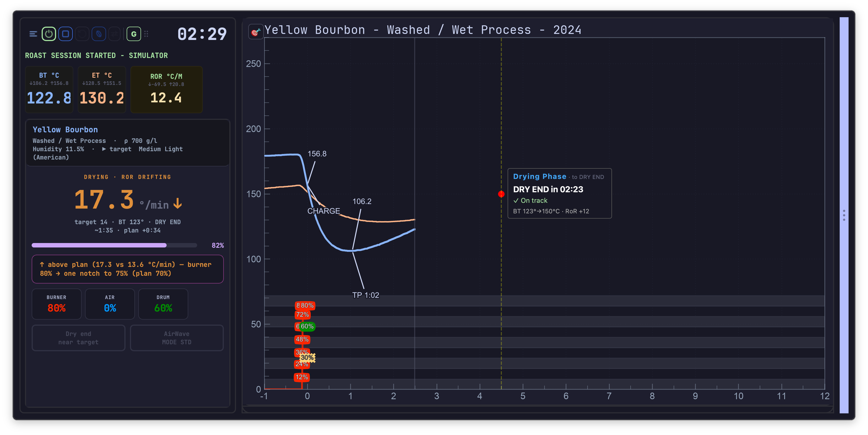Click the TP 1:02 turning point label
The width and height of the screenshot is (868, 435).
(366, 295)
